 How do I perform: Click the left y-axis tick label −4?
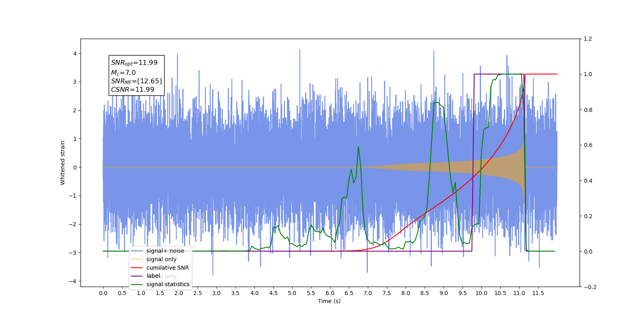(73, 281)
